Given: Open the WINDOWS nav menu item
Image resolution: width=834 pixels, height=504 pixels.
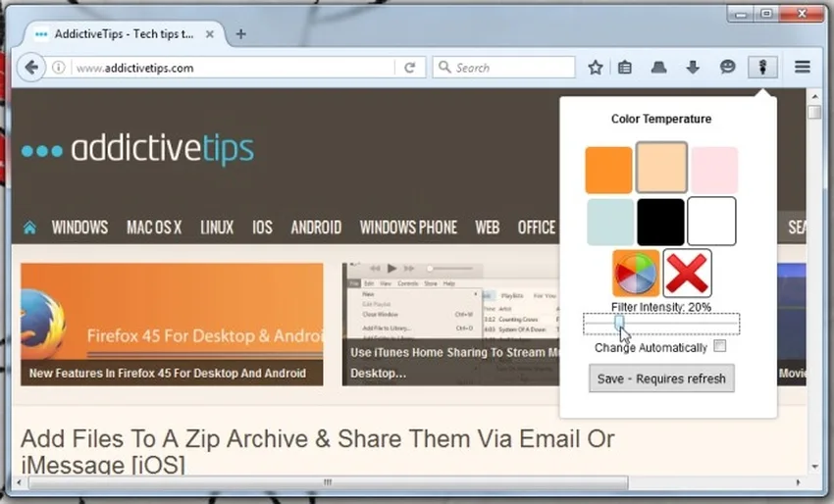Looking at the screenshot, I should (x=79, y=227).
